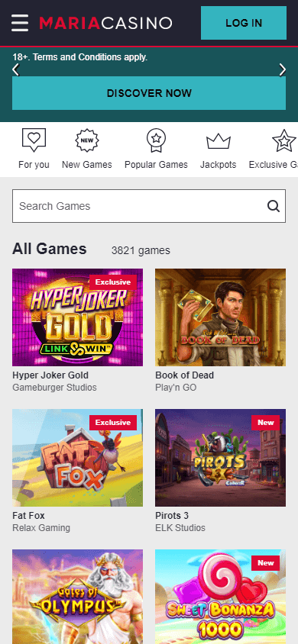Go to previous banner slide

coord(15,70)
